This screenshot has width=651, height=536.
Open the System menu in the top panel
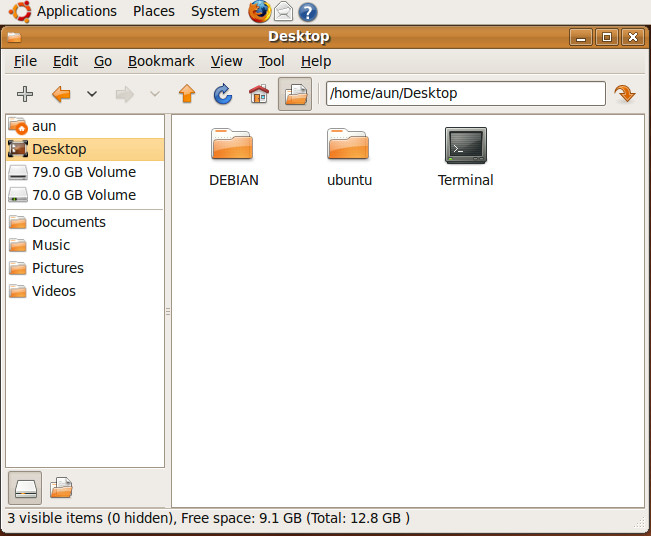215,11
